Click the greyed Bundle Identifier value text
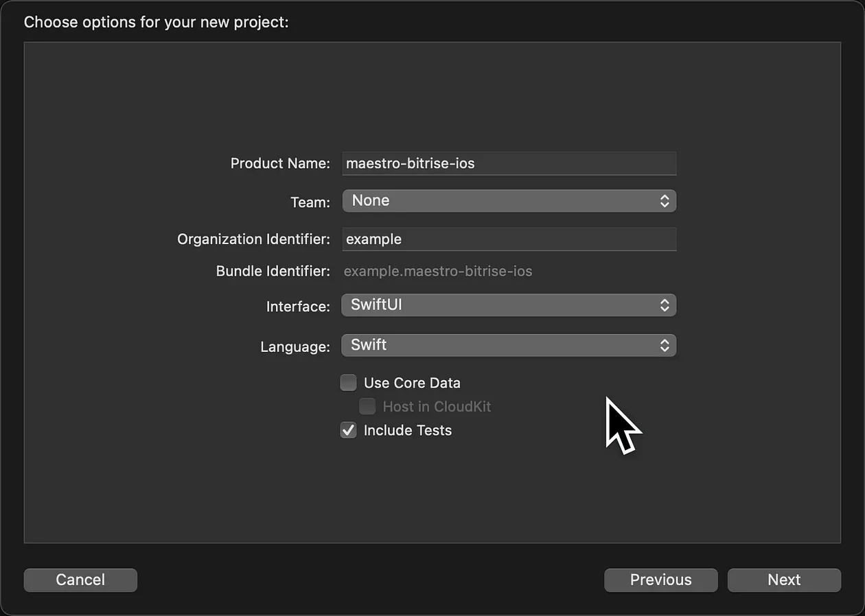 coord(438,271)
